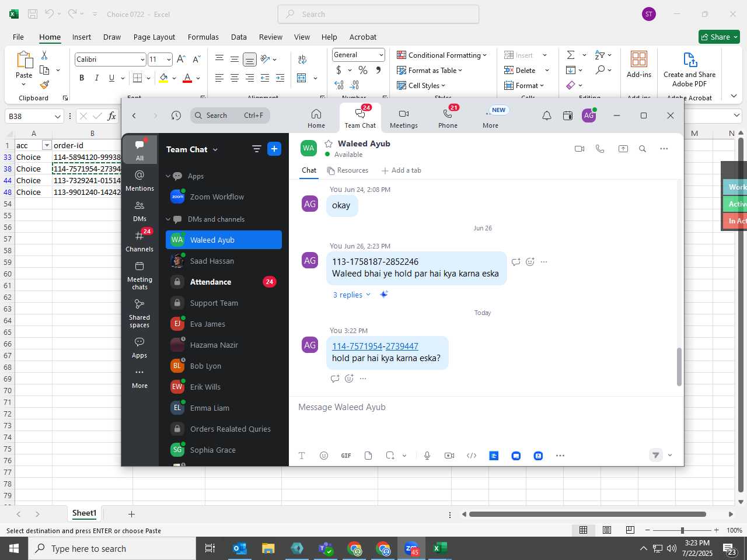Toggle Underline in Excel ribbon
747x560 pixels.
(x=111, y=78)
